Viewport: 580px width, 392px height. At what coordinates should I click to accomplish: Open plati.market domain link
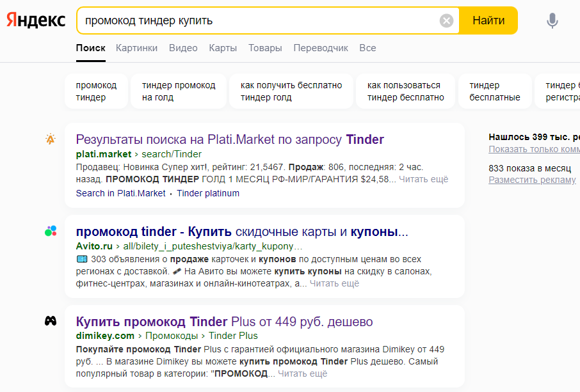[x=104, y=154]
